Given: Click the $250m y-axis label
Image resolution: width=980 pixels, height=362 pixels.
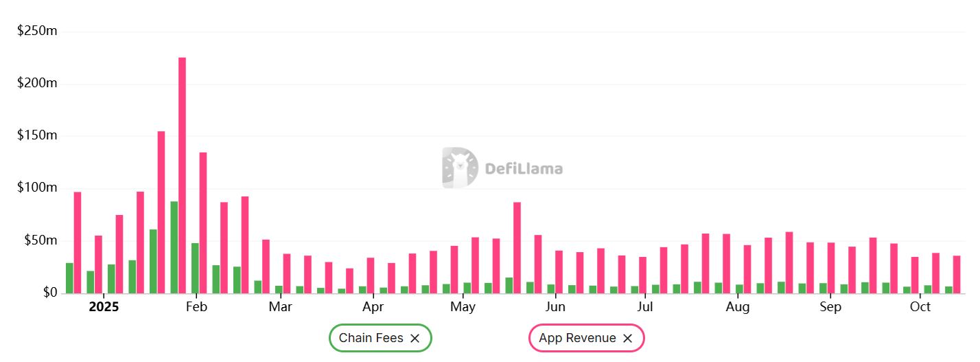Looking at the screenshot, I should point(37,32).
